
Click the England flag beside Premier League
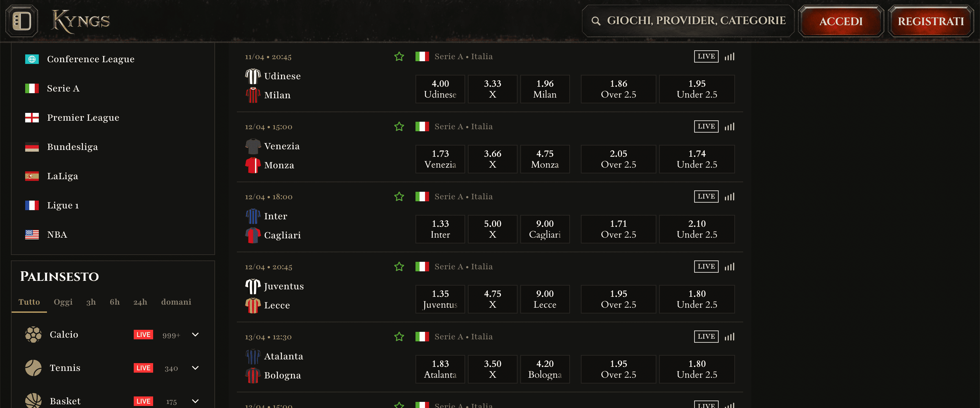[x=32, y=118]
